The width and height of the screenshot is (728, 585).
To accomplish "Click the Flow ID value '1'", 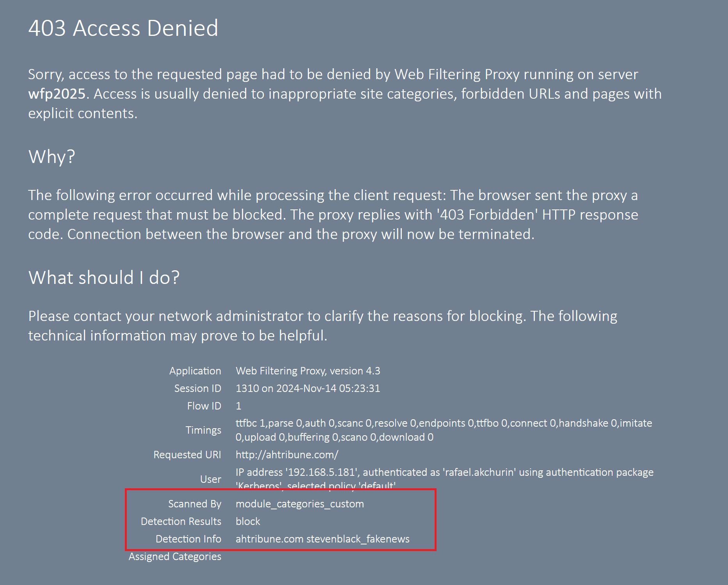I will pos(239,406).
